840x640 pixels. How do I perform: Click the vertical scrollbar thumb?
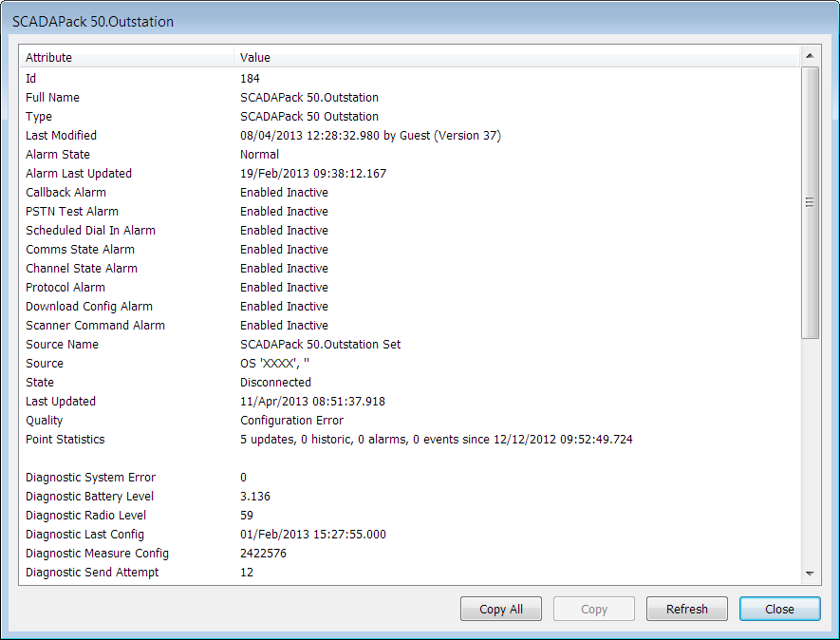(810, 202)
